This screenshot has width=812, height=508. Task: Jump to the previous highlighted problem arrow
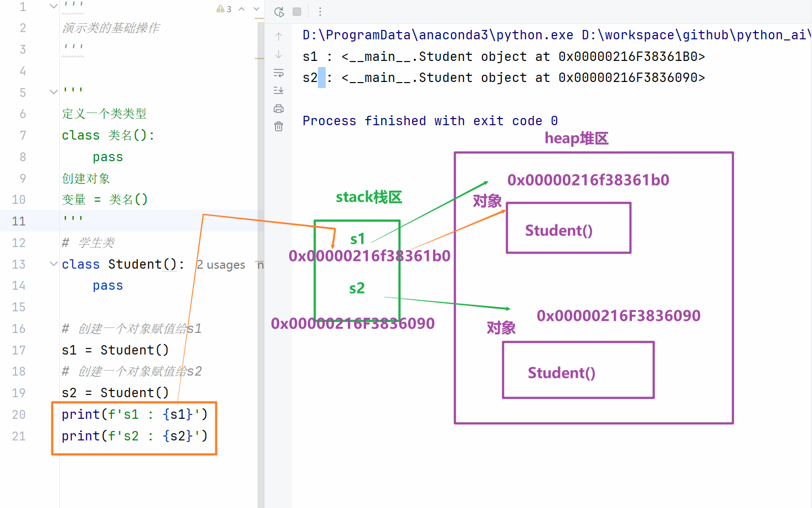[241, 9]
